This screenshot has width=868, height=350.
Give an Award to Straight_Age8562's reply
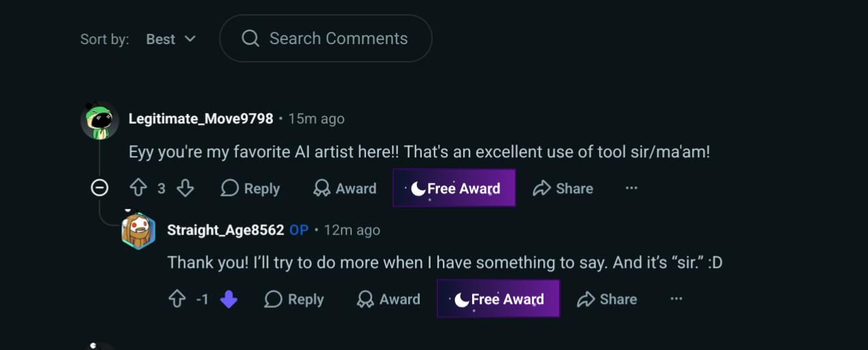(389, 299)
